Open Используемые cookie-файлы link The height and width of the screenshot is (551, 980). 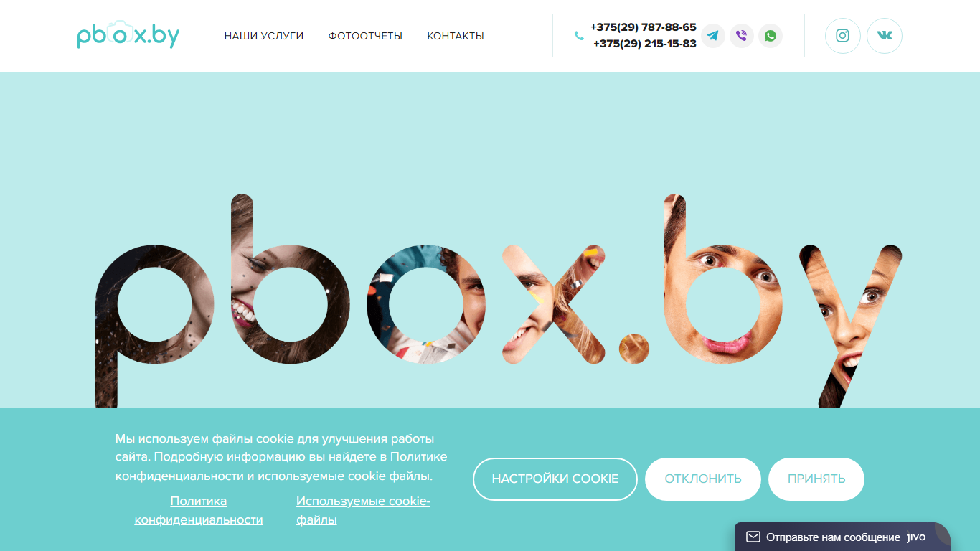coord(364,510)
